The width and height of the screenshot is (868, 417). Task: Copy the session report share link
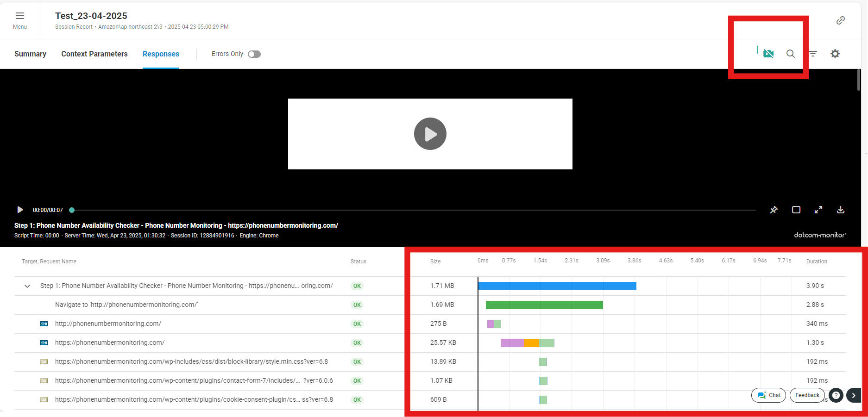(x=840, y=20)
